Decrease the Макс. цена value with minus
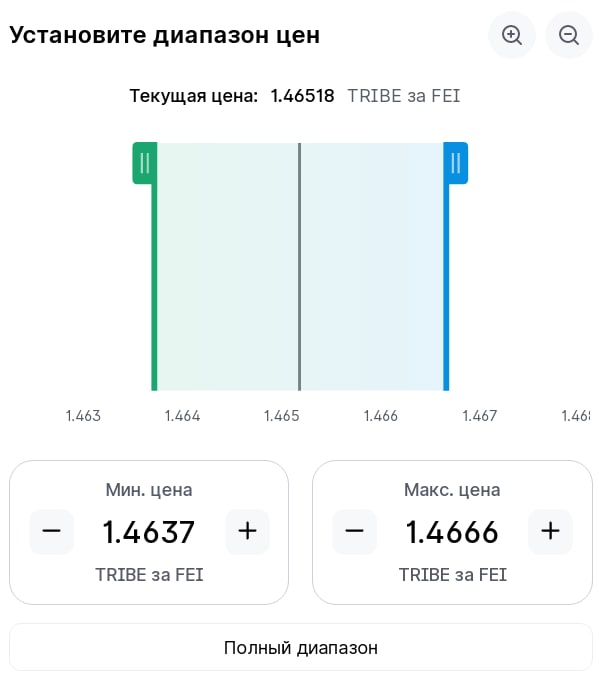 (x=354, y=531)
